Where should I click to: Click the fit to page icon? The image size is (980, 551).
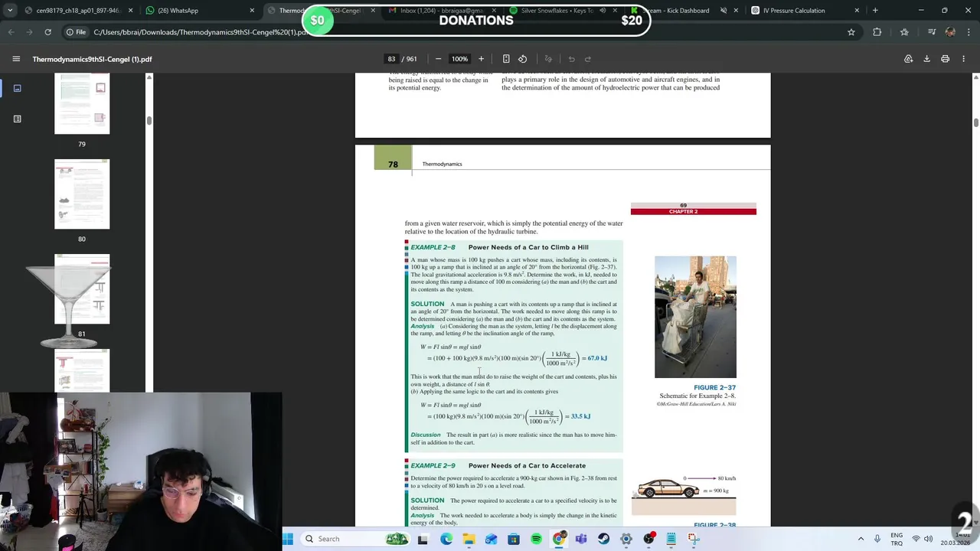506,59
